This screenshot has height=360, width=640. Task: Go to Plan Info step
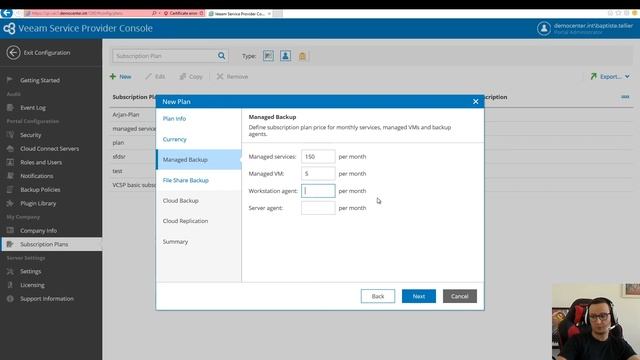(x=174, y=118)
